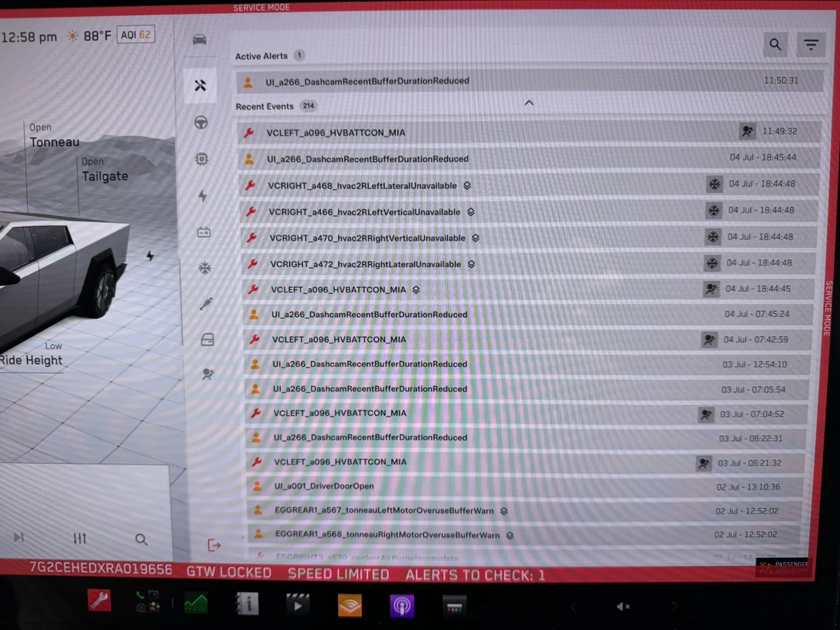840x630 pixels.
Task: Open the airbag safety restraint sidebar icon
Action: click(208, 374)
